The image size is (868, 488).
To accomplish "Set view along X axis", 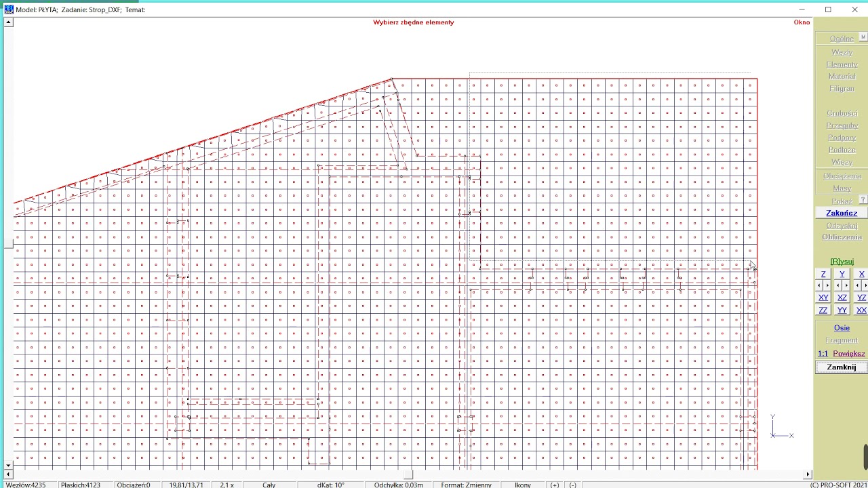I will coord(861,274).
